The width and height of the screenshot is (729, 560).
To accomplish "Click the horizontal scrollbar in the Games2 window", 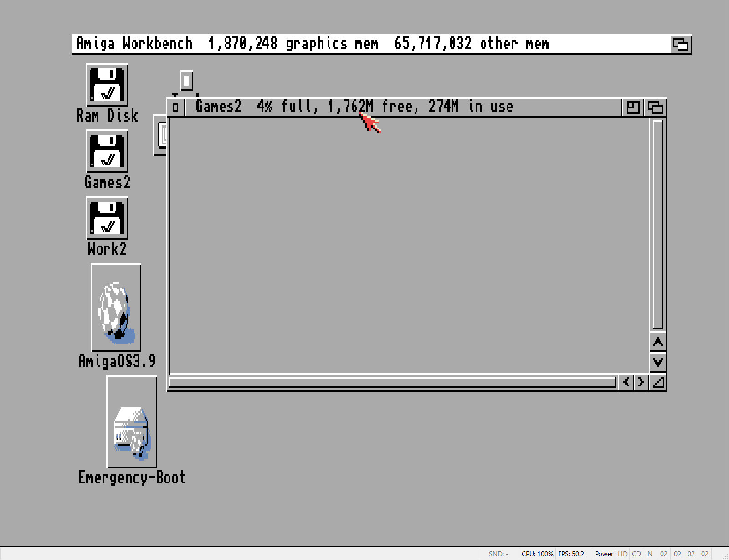I will point(392,382).
